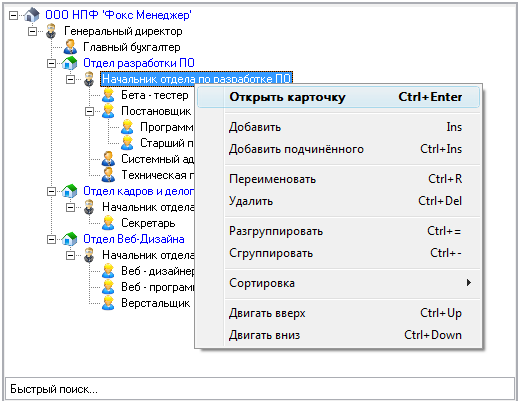Choose Добавить подчинённого menu entry
Image resolution: width=518 pixels, height=401 pixels.
pyautogui.click(x=338, y=149)
